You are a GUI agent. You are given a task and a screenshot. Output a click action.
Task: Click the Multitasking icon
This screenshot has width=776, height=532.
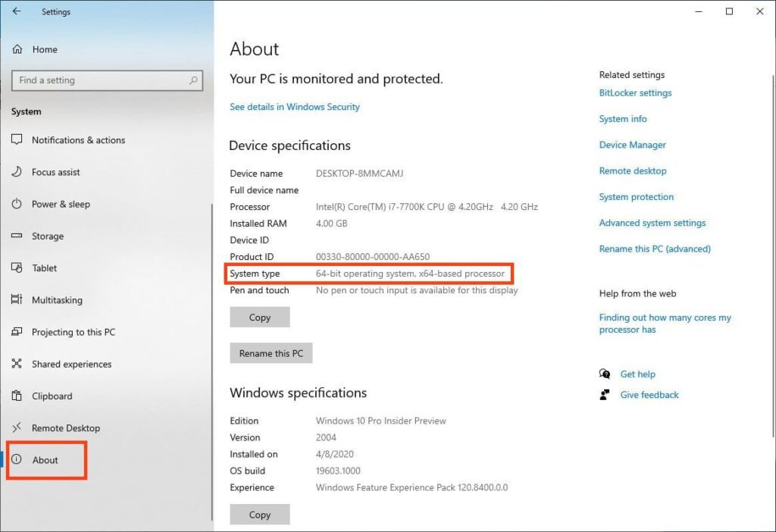click(17, 300)
